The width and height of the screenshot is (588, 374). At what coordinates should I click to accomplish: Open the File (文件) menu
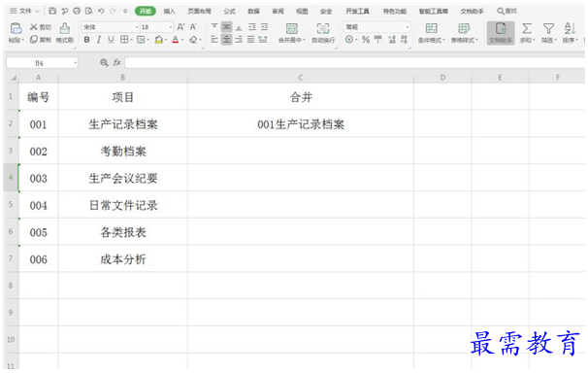25,11
